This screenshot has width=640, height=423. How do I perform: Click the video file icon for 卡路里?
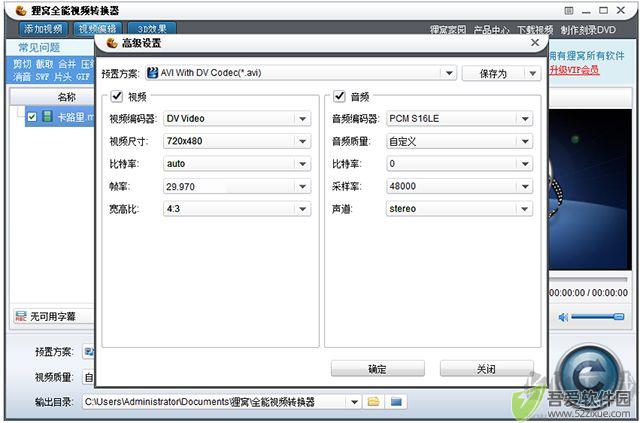[x=47, y=116]
